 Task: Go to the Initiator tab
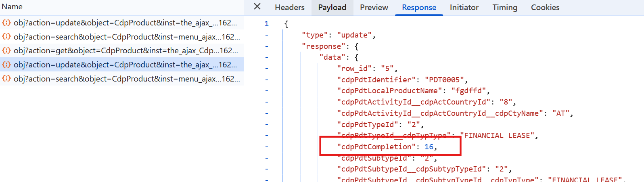(x=464, y=8)
